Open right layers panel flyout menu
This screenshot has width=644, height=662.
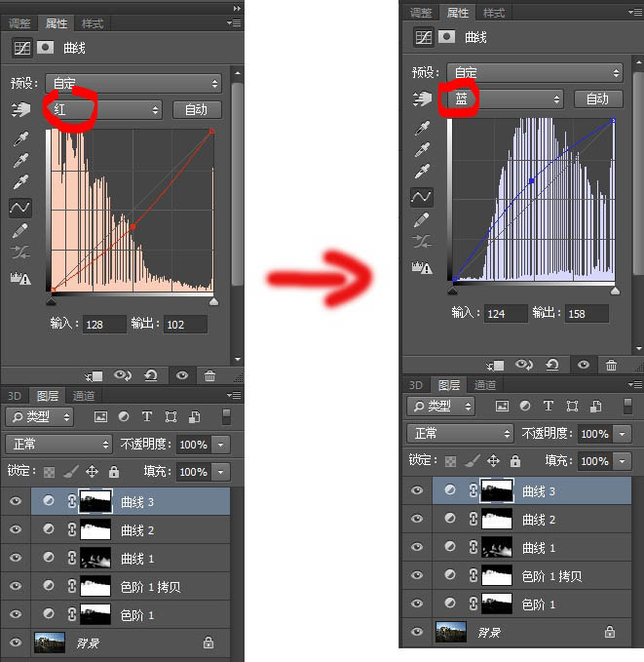pyautogui.click(x=635, y=384)
